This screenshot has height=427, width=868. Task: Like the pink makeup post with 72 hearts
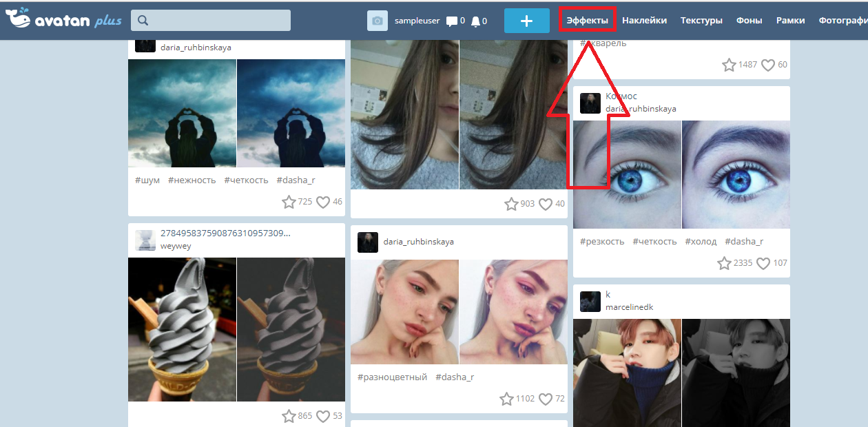(x=545, y=399)
